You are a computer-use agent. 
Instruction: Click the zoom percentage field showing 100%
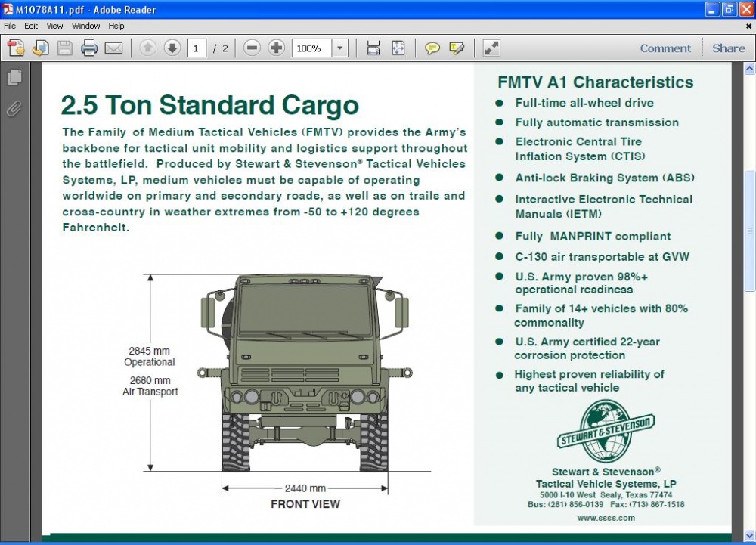tap(311, 48)
